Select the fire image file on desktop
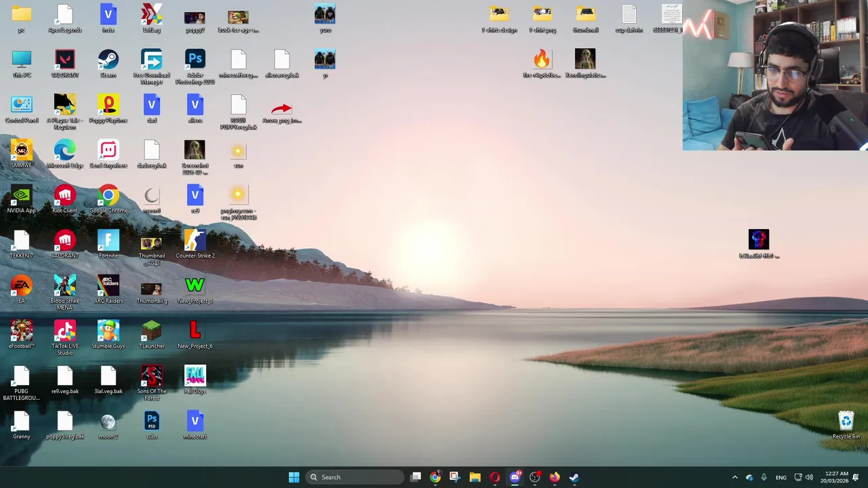 (x=541, y=64)
